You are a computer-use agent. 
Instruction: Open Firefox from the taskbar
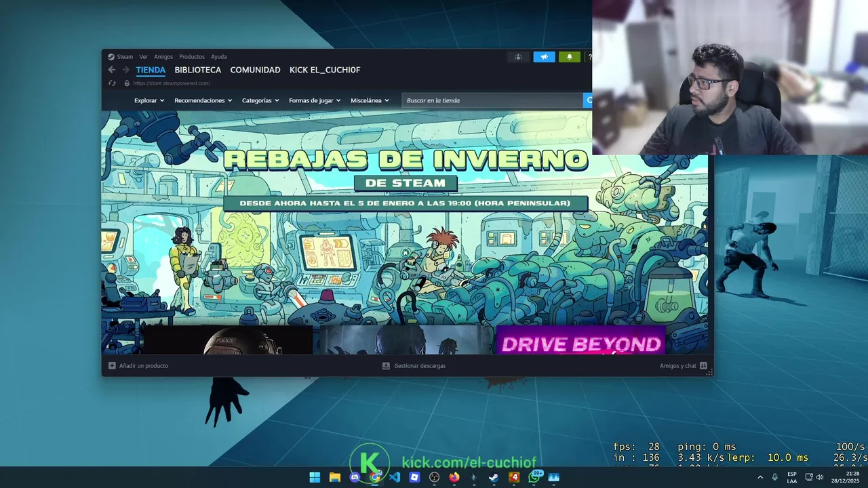coord(454,477)
